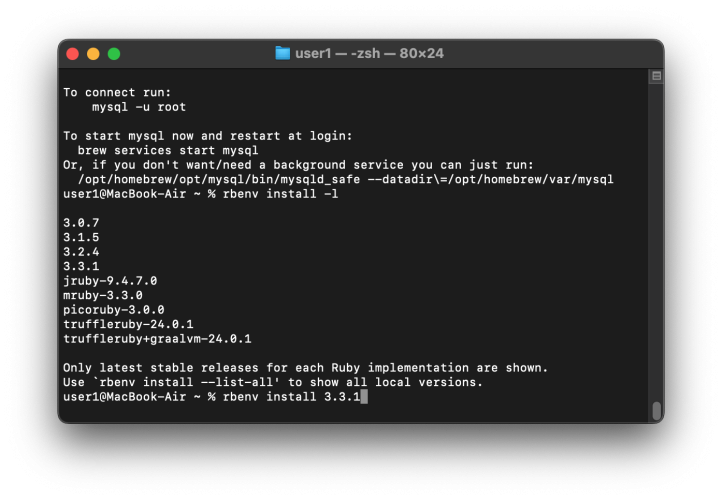Click the 3.2.4 version line
Image resolution: width=722 pixels, height=500 pixels.
(81, 252)
